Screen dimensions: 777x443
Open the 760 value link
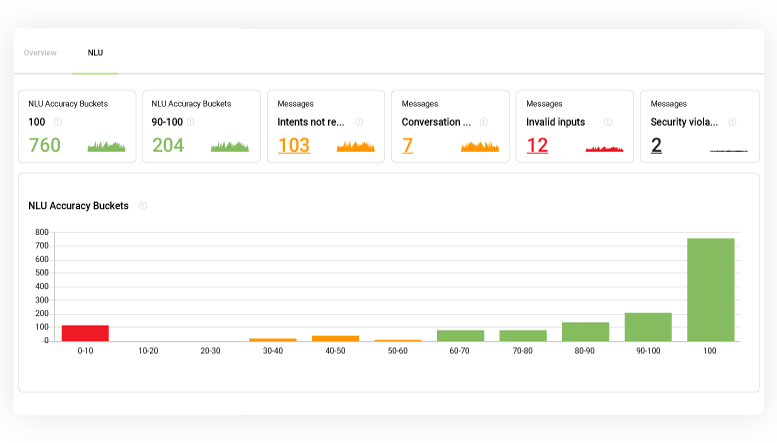[45, 145]
